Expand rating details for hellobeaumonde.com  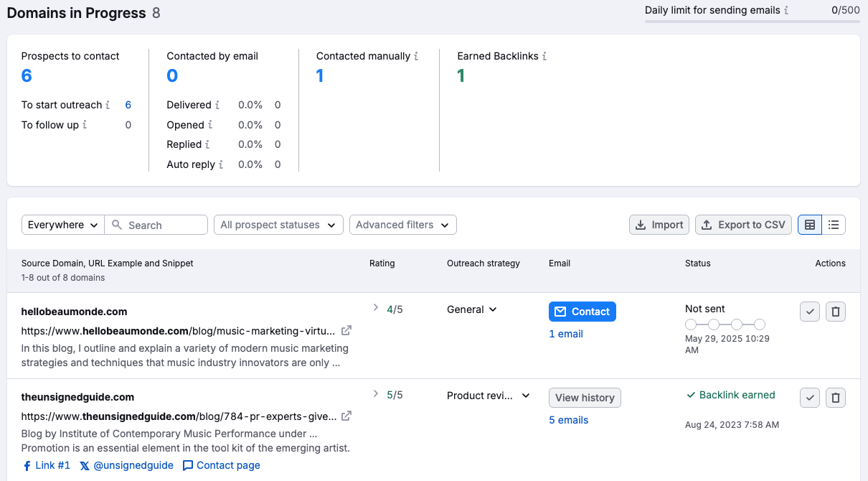tap(374, 308)
